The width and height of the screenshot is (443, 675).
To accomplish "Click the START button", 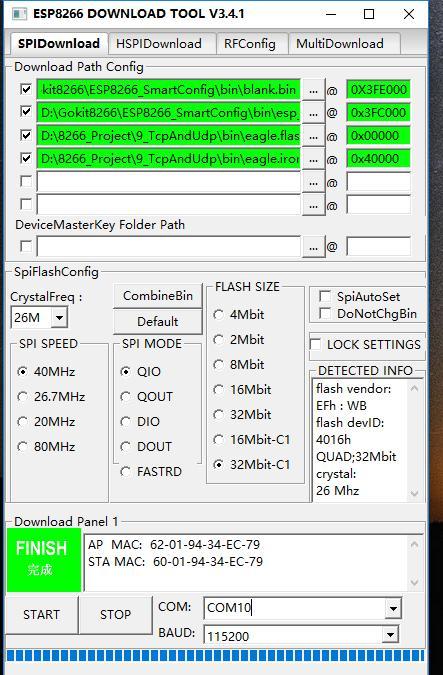I will coord(42,614).
